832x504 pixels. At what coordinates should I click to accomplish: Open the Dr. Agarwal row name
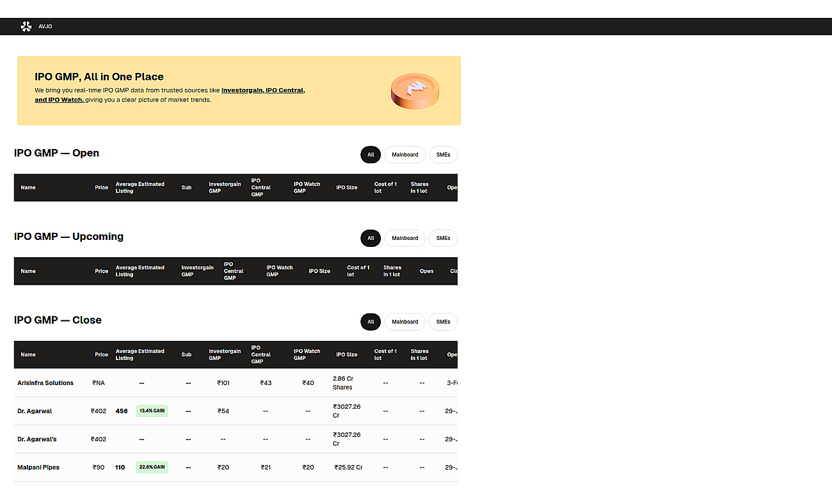click(35, 411)
